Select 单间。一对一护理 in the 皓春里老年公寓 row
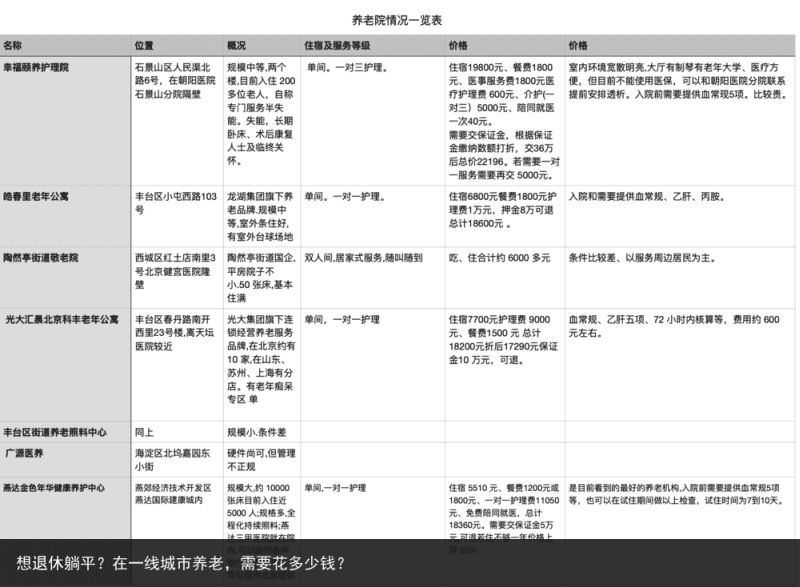Image resolution: width=800 pixels, height=587 pixels. [345, 196]
